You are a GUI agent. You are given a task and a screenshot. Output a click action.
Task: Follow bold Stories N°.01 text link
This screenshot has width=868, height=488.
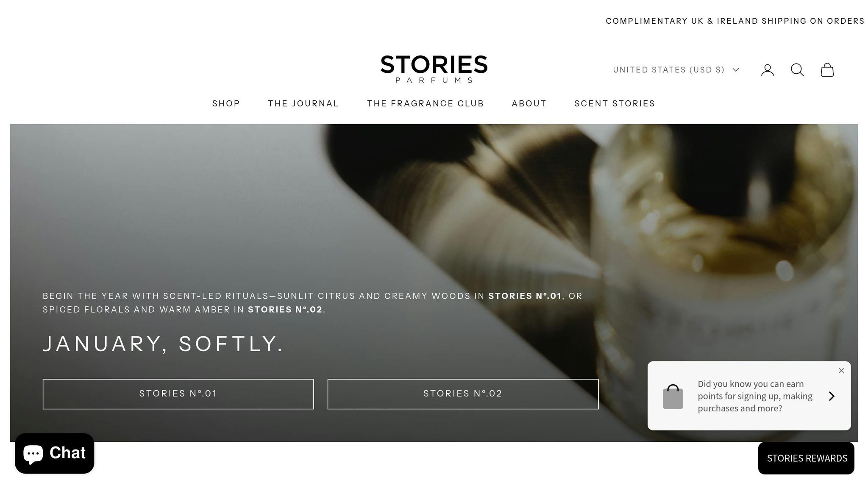click(x=525, y=296)
